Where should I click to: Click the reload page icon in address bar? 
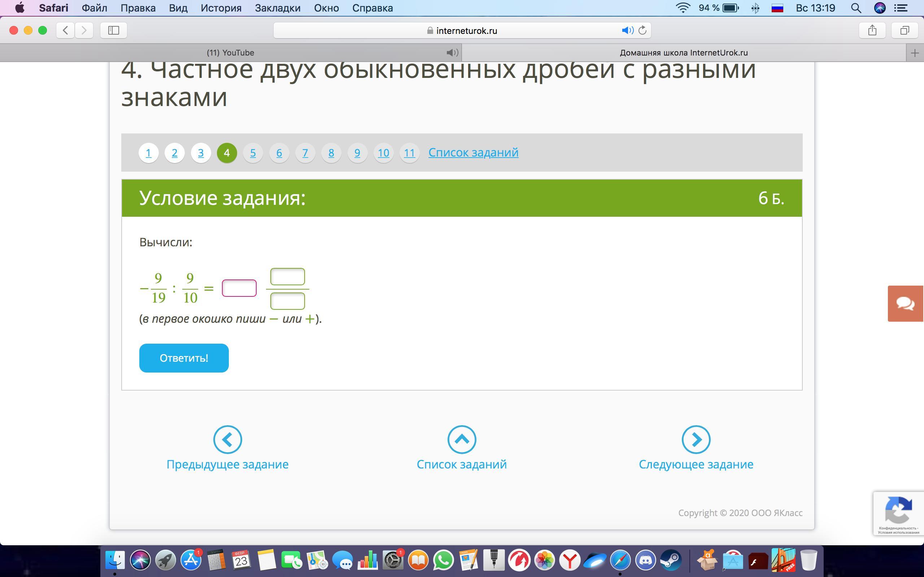point(642,30)
